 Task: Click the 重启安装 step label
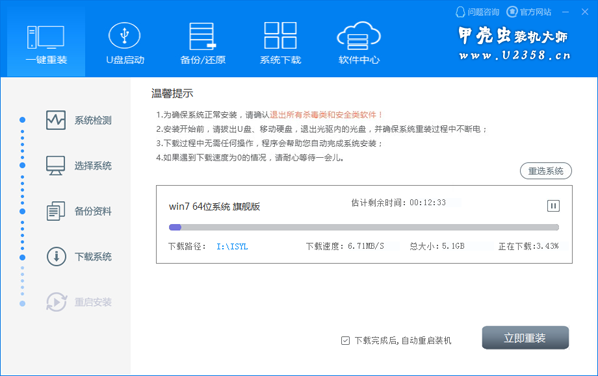(x=93, y=302)
